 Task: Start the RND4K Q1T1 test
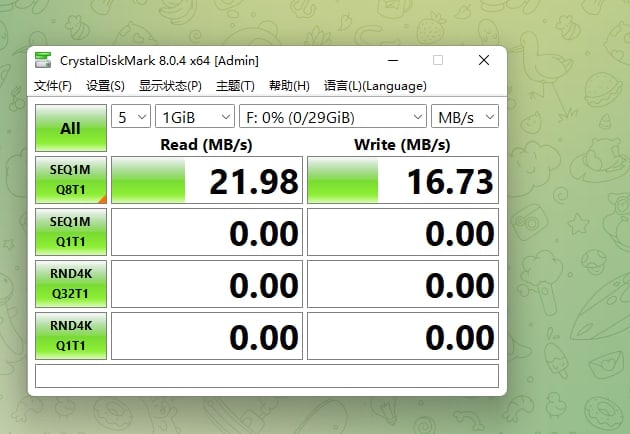point(71,336)
